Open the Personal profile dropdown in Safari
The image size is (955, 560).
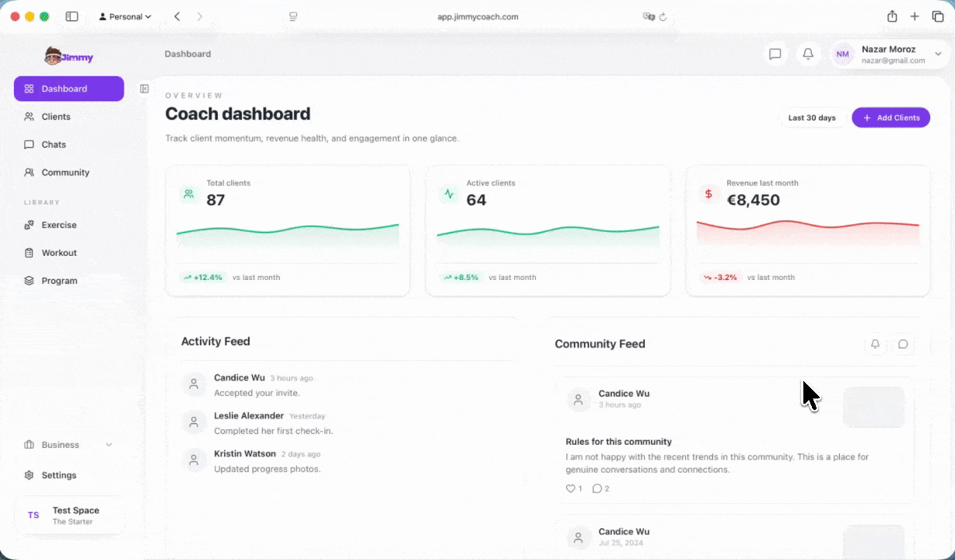point(125,16)
